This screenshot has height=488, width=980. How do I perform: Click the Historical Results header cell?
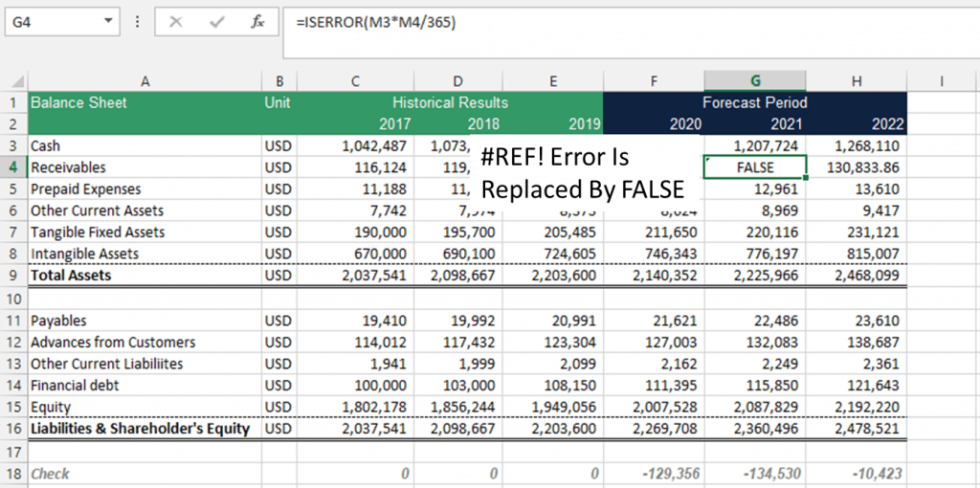coord(450,102)
